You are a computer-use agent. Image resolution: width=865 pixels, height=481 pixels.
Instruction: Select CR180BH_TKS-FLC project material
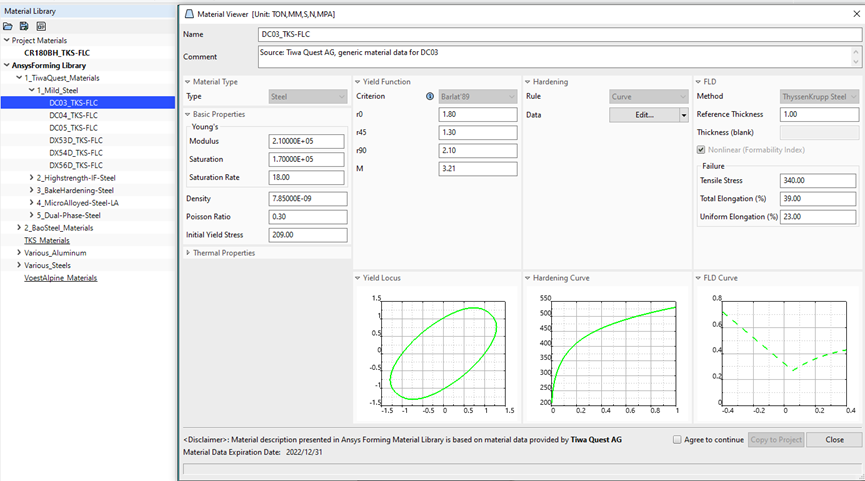coord(57,53)
